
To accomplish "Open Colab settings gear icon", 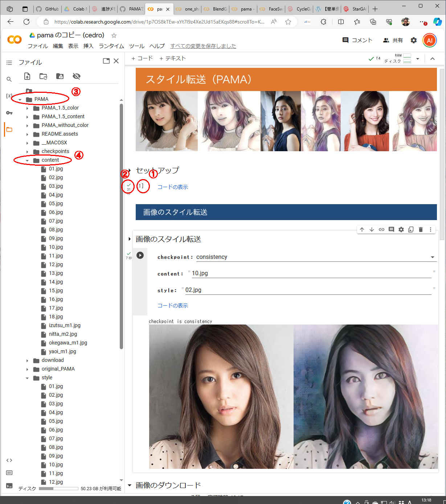I will 414,40.
